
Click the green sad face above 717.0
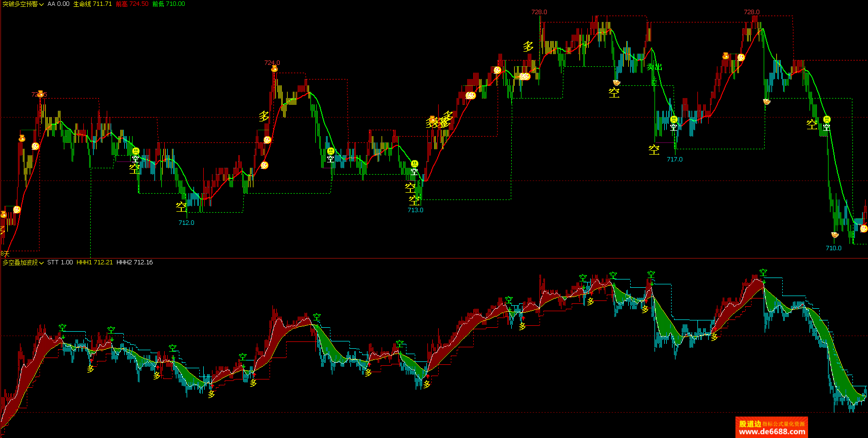click(x=674, y=119)
